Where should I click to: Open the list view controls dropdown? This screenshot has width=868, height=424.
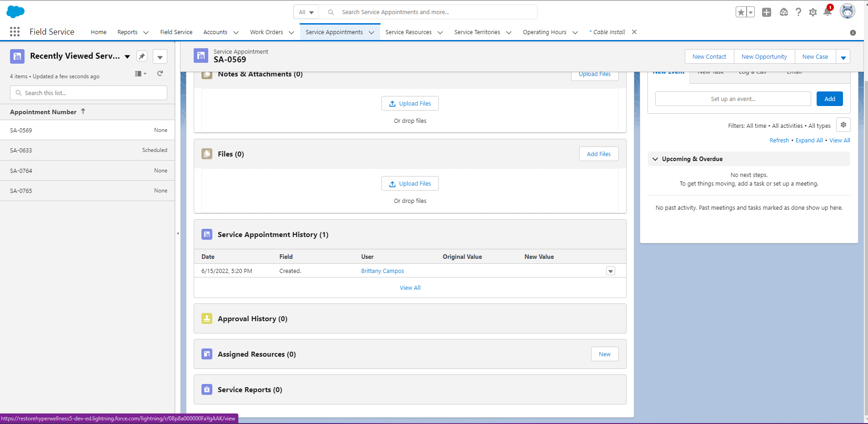(160, 57)
